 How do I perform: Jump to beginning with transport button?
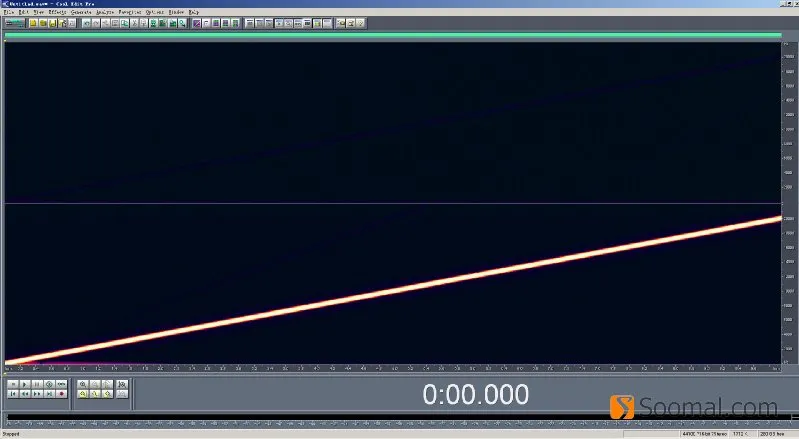coord(13,394)
